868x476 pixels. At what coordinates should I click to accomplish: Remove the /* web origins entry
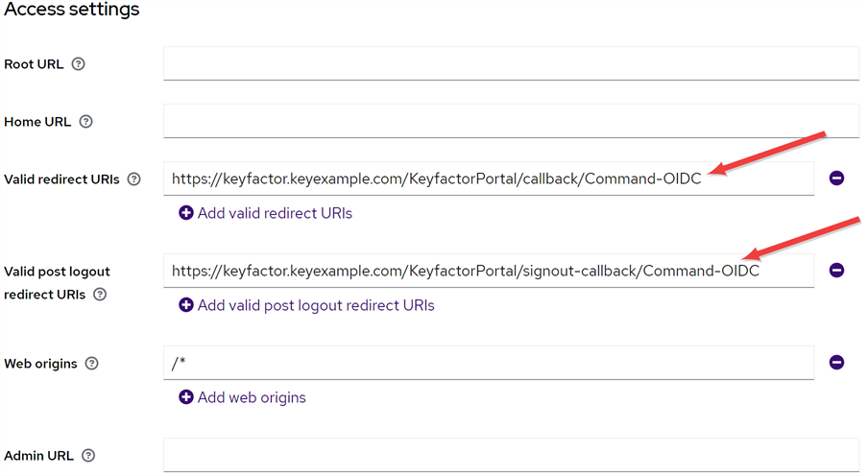[x=836, y=363]
